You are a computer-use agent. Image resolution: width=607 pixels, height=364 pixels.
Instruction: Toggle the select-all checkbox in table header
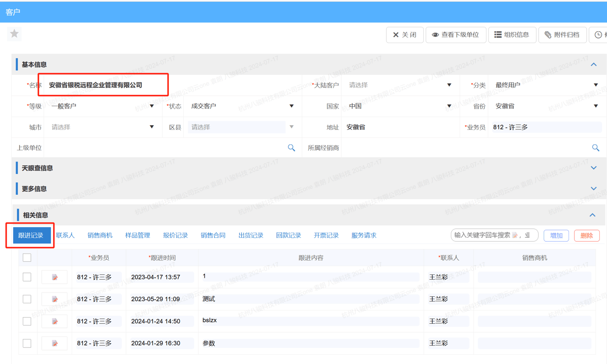[27, 257]
